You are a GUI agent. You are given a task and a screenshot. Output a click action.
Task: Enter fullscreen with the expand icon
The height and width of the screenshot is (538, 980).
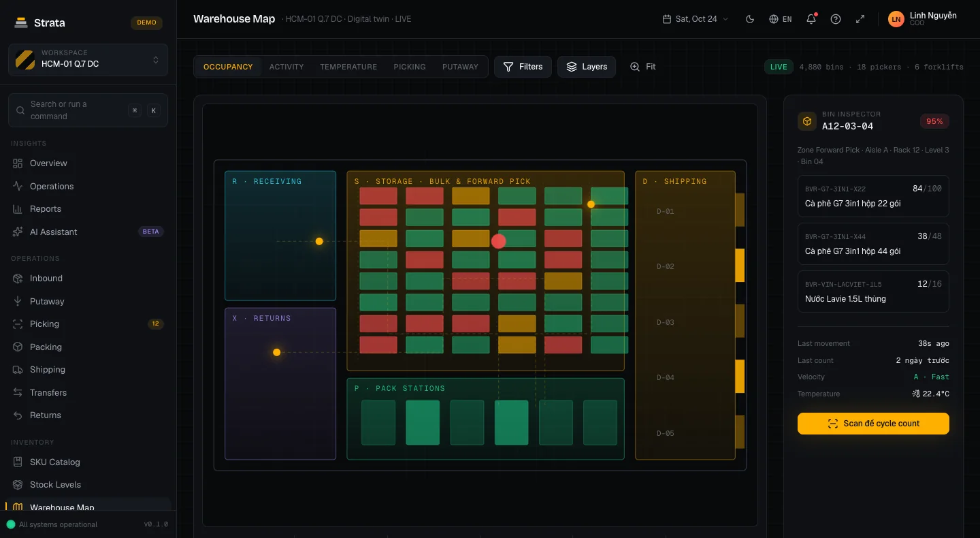pos(860,19)
